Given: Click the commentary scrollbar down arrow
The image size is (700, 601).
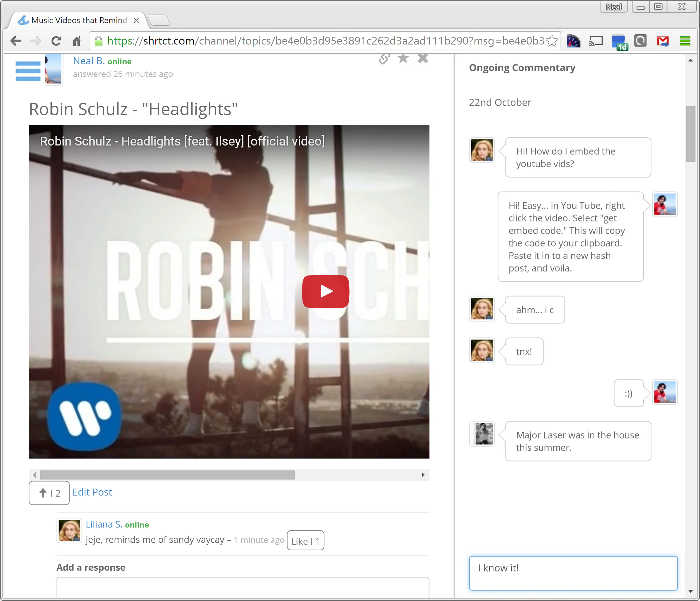Looking at the screenshot, I should point(691,591).
